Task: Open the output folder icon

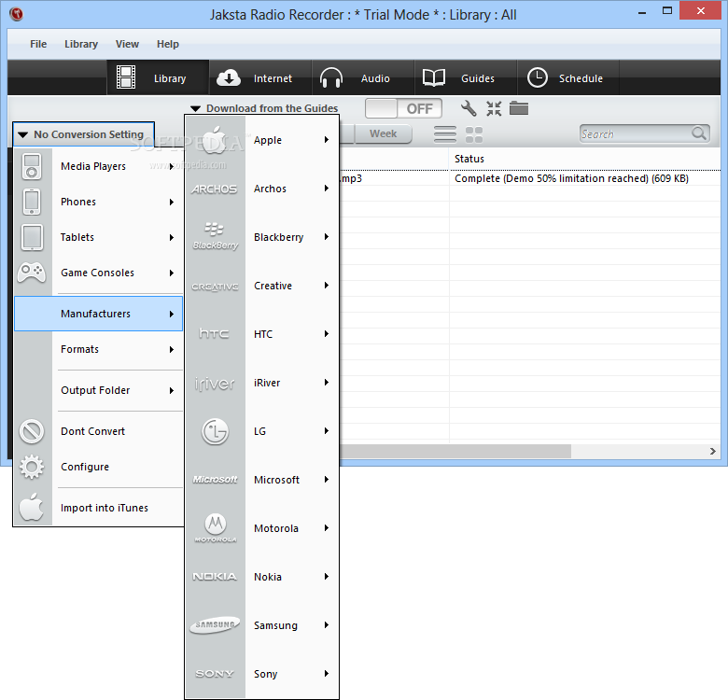Action: (x=519, y=108)
